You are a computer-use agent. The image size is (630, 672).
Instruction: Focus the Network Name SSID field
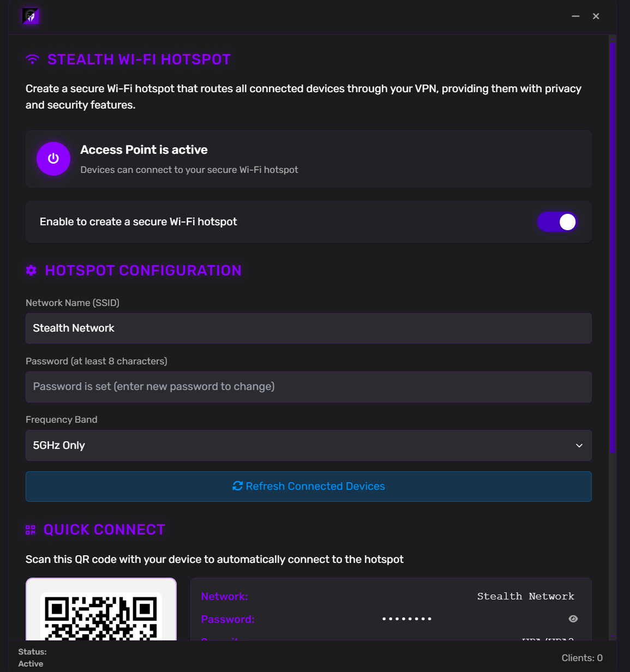click(308, 328)
